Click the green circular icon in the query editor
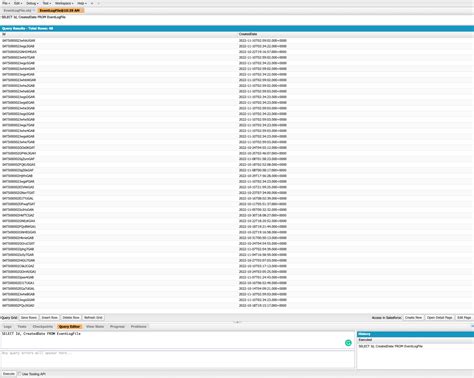This screenshot has height=378, width=474. coord(348,343)
